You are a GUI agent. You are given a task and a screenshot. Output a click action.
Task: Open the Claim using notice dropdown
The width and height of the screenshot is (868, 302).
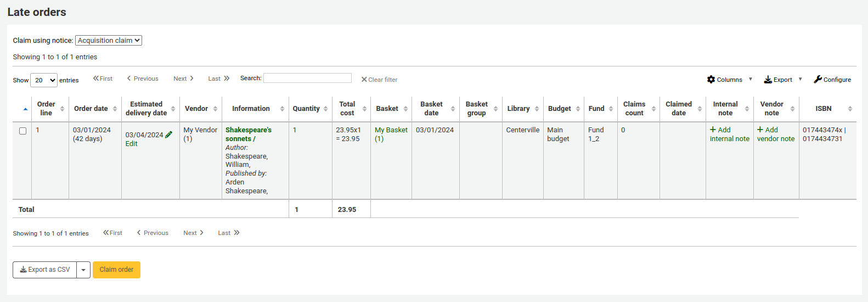109,41
